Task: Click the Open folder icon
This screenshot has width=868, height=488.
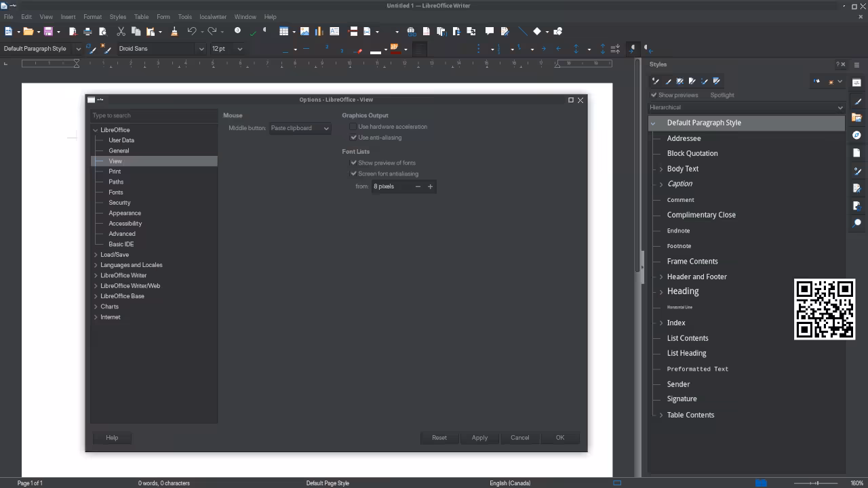Action: [x=28, y=31]
